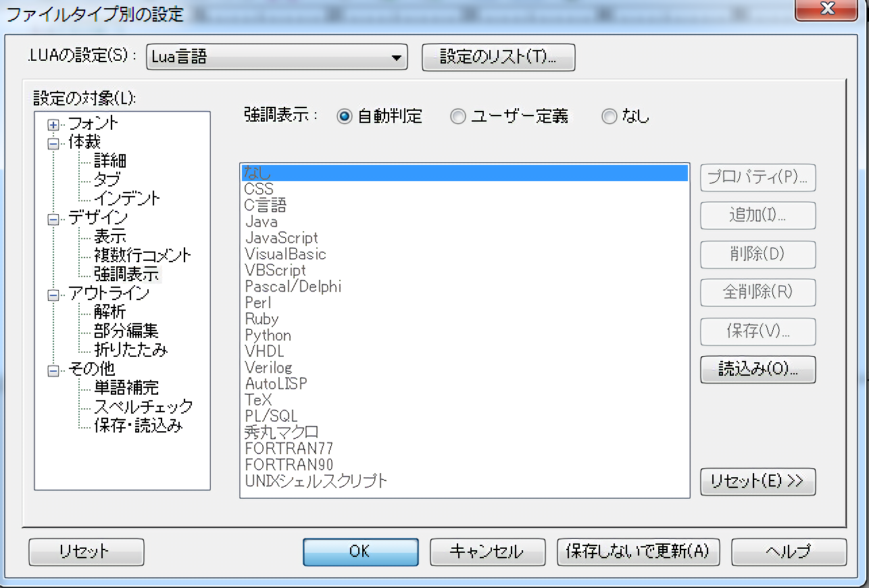
Task: Click the 設定のリスト(T)... button
Action: 498,57
